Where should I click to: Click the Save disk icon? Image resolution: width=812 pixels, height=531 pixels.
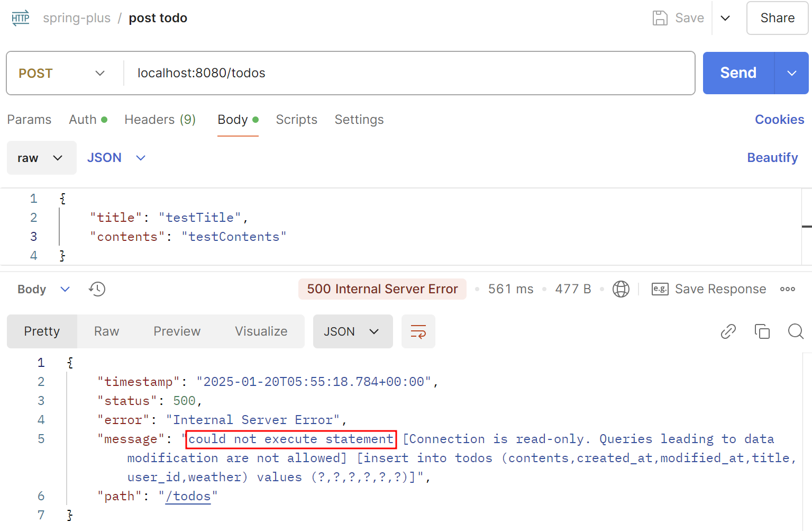pos(660,18)
